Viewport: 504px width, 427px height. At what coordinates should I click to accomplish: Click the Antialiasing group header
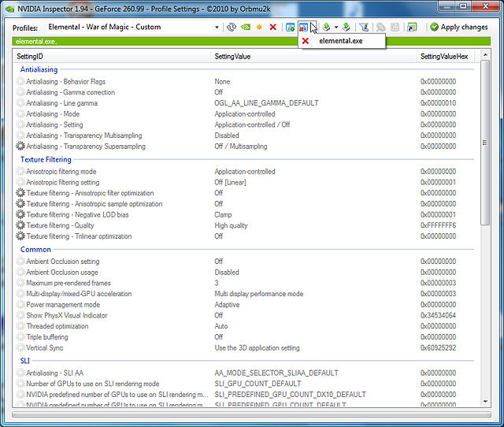[39, 69]
